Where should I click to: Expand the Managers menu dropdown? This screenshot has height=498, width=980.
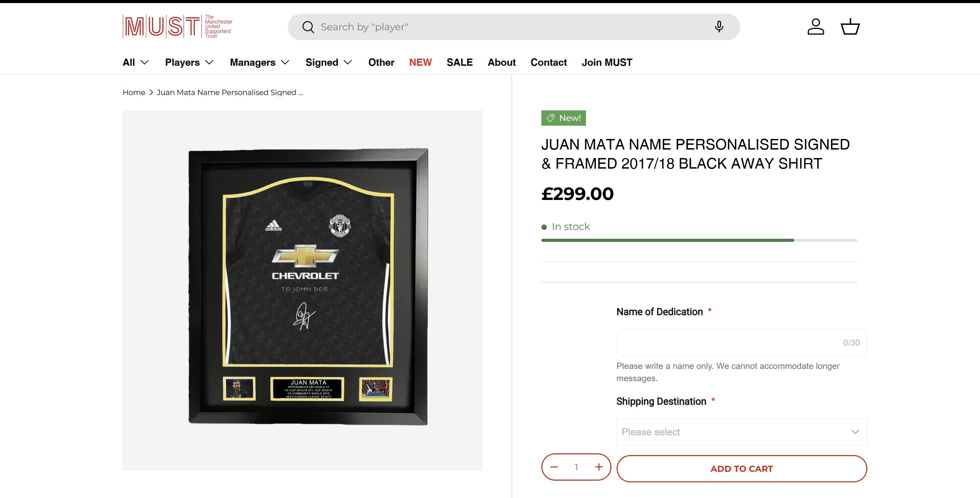pyautogui.click(x=259, y=62)
